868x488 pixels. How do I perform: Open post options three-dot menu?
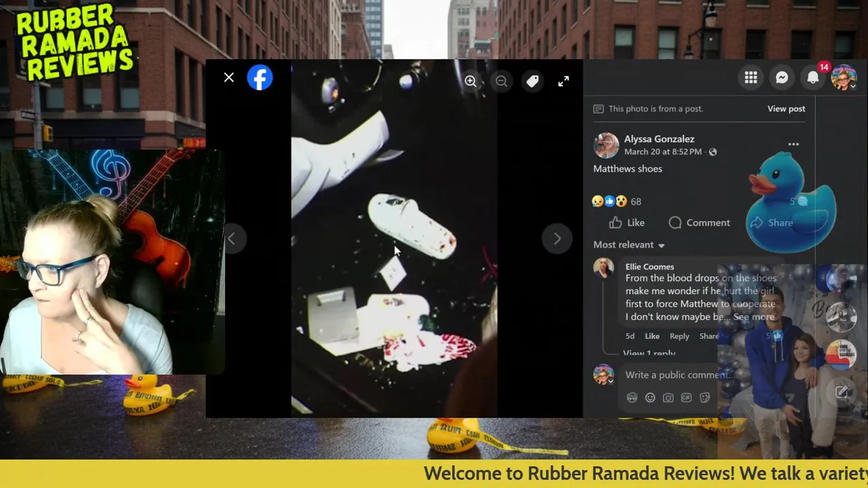[793, 144]
